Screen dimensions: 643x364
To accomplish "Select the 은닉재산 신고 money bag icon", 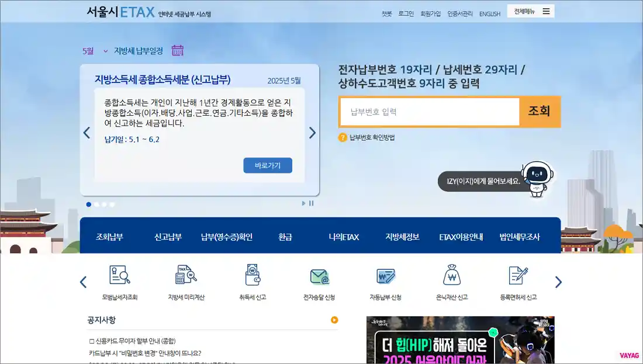I will tap(452, 275).
